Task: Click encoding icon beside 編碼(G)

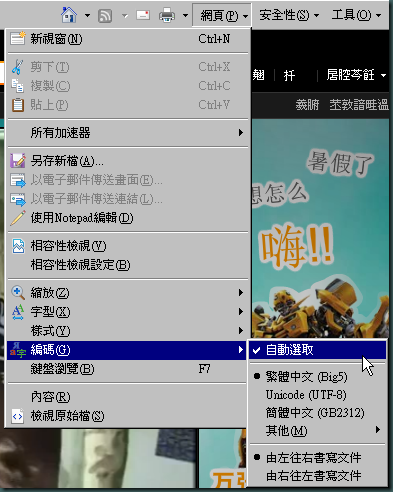Action: coord(18,350)
